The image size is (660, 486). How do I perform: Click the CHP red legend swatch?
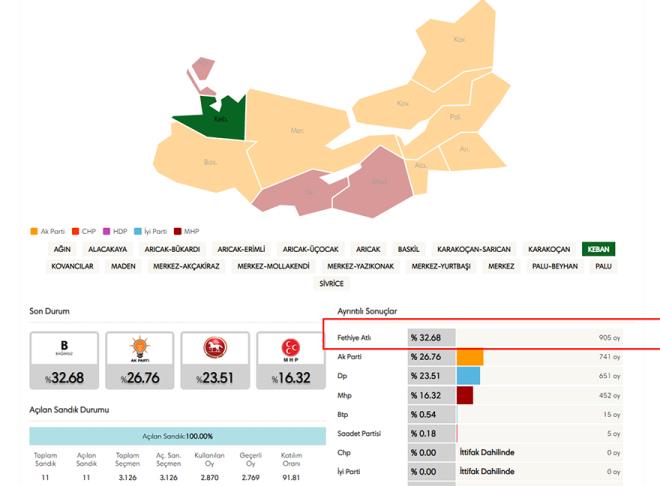coord(75,231)
